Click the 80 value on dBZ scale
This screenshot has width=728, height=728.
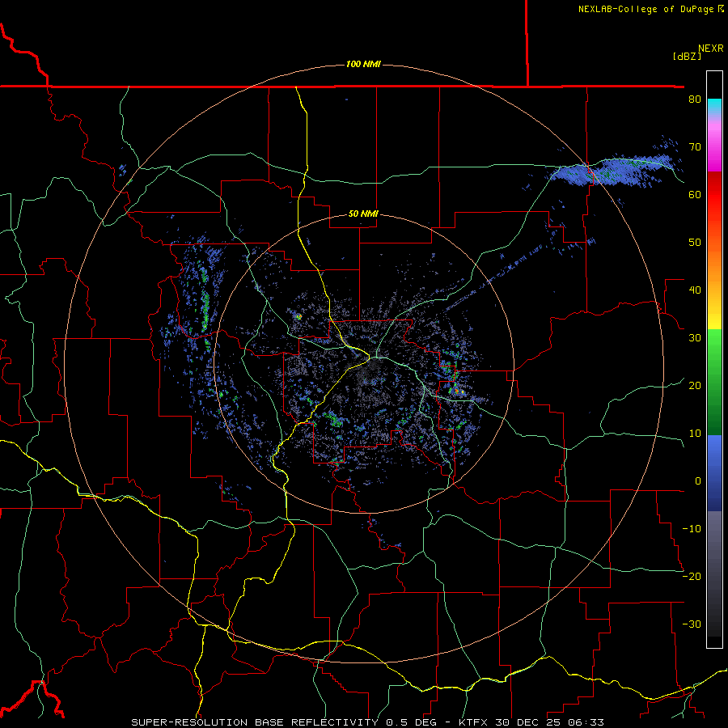click(695, 99)
